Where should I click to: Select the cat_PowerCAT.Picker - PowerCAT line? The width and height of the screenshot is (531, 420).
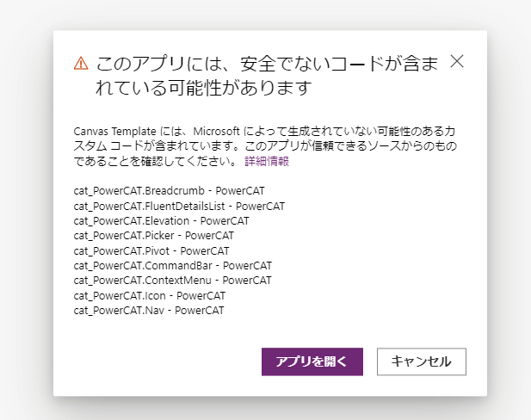point(154,236)
